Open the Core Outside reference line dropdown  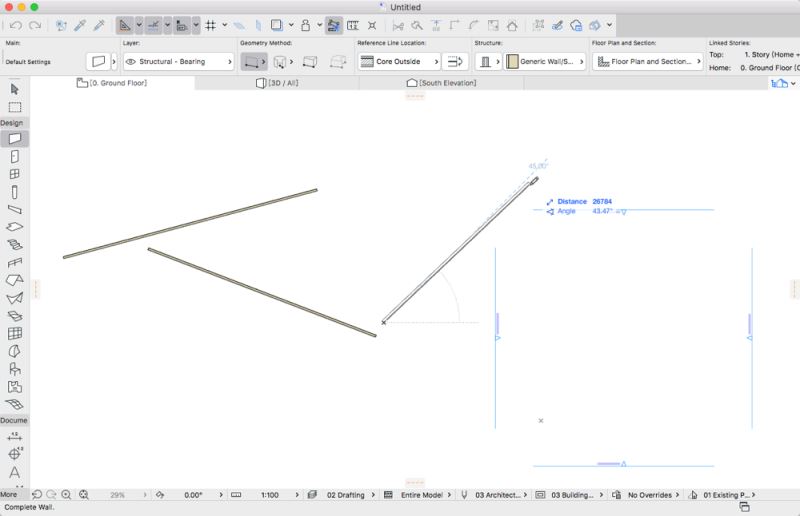[x=398, y=62]
